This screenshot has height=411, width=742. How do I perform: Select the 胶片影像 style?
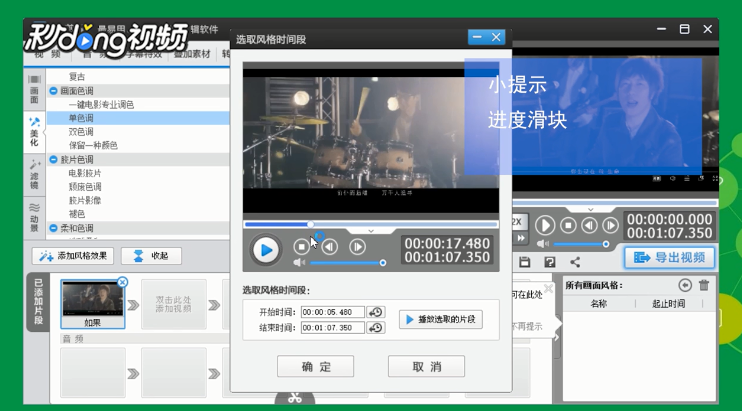[x=85, y=201]
